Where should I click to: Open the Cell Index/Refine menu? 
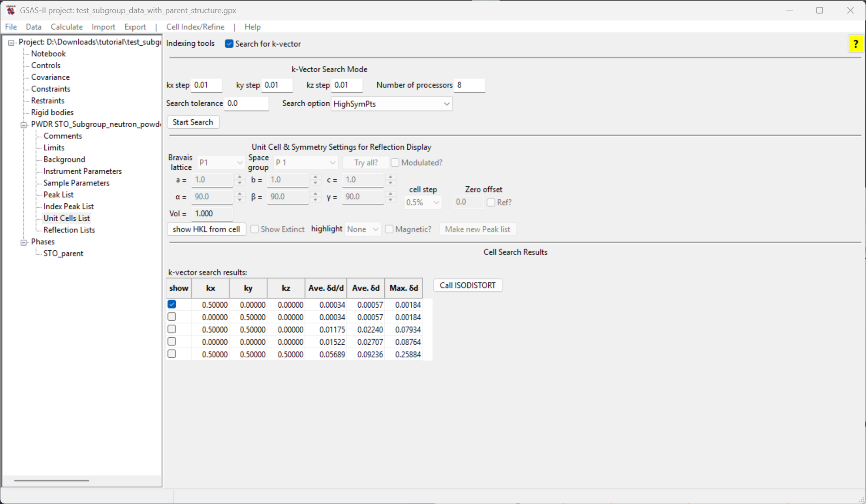(195, 27)
